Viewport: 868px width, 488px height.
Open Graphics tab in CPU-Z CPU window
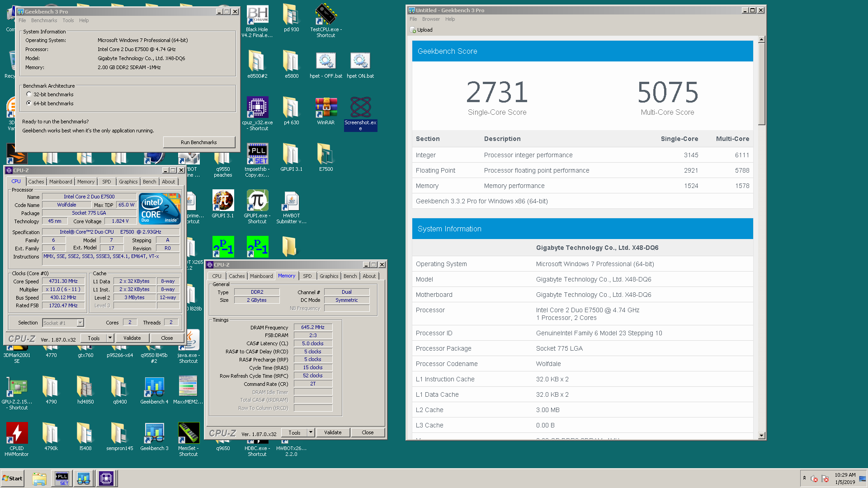click(128, 182)
